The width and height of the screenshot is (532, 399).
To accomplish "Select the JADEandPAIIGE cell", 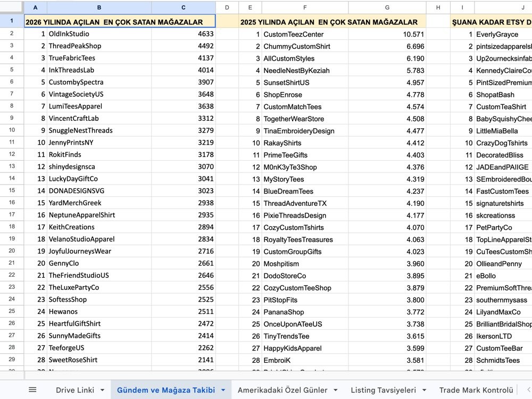I will point(503,167).
